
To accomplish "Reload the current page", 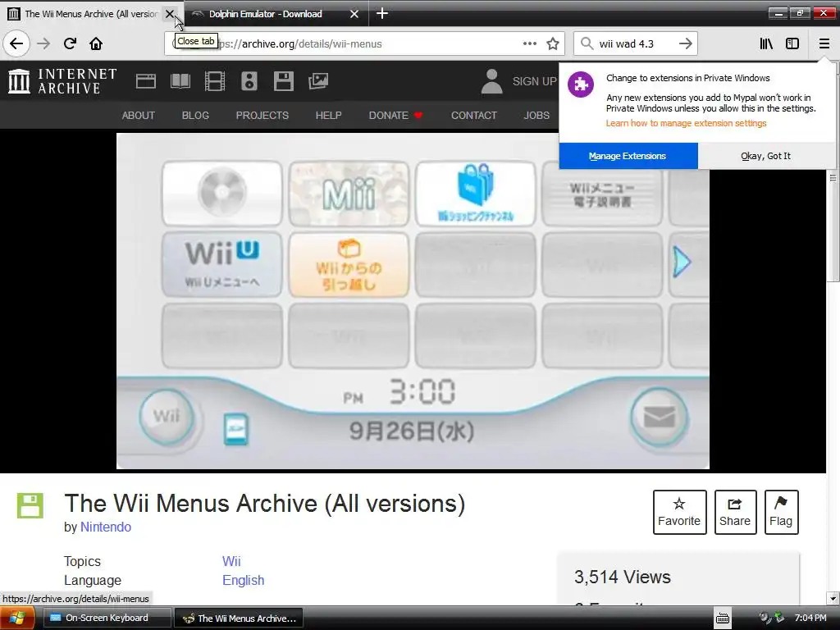I will [x=70, y=43].
